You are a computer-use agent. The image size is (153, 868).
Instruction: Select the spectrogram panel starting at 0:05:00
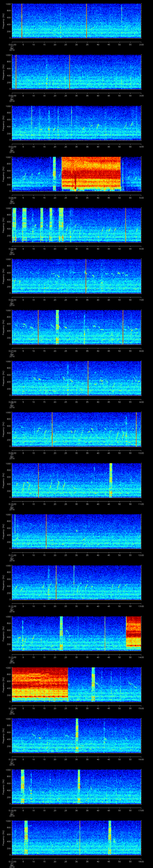[77, 225]
